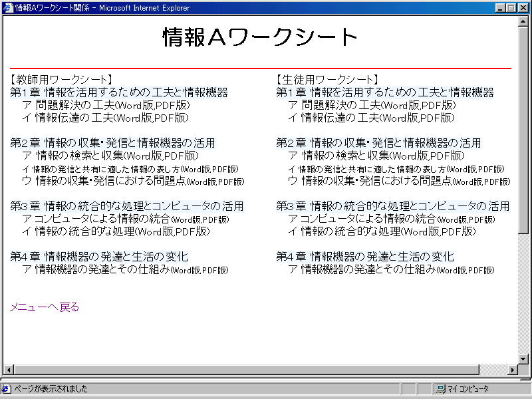
Task: Click the horizontal scrollbar thumb
Action: [x=247, y=370]
